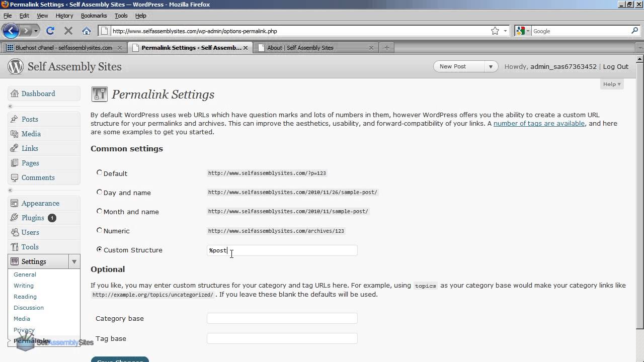644x362 pixels.
Task: Open the New Post dropdown arrow
Action: coord(491,66)
